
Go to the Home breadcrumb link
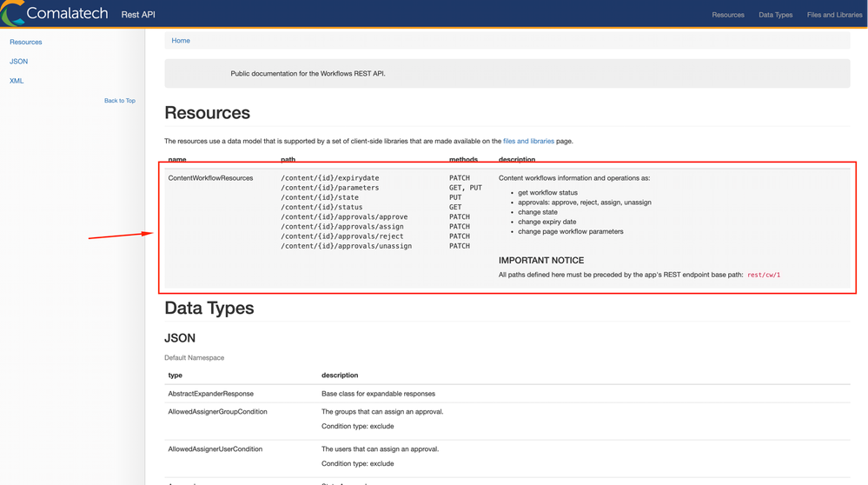(181, 41)
